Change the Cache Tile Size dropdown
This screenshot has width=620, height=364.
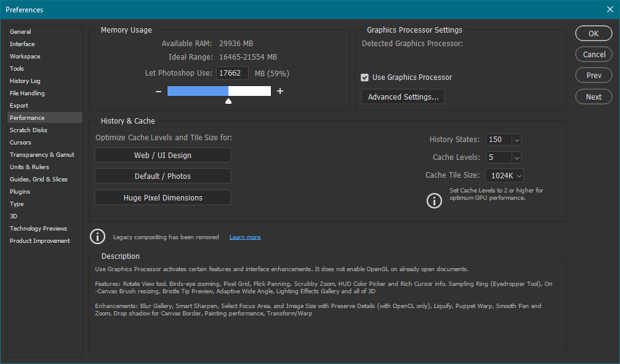coord(504,175)
